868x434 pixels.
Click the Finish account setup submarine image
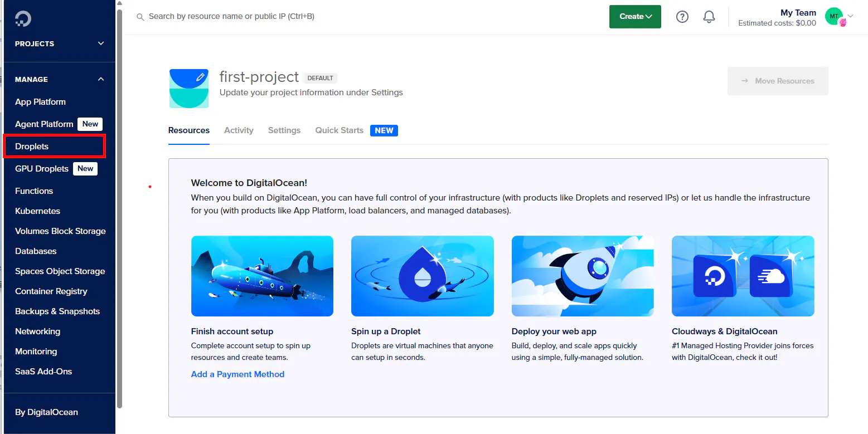point(262,276)
